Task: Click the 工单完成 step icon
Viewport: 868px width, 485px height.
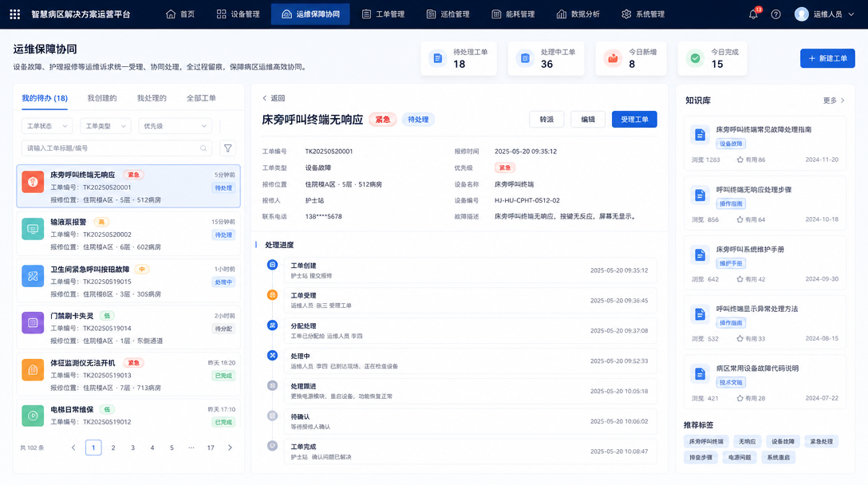Action: tap(272, 446)
